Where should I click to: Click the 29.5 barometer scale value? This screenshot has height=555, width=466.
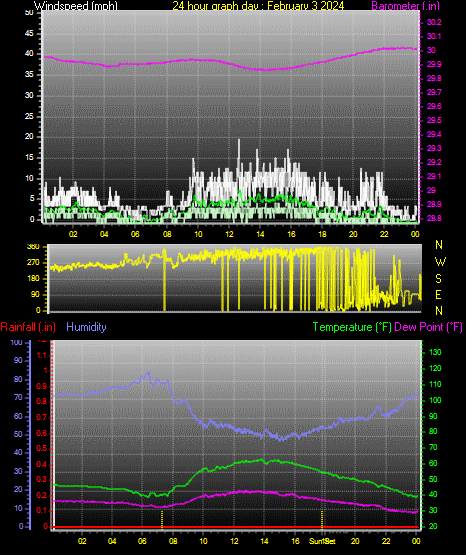coord(434,120)
